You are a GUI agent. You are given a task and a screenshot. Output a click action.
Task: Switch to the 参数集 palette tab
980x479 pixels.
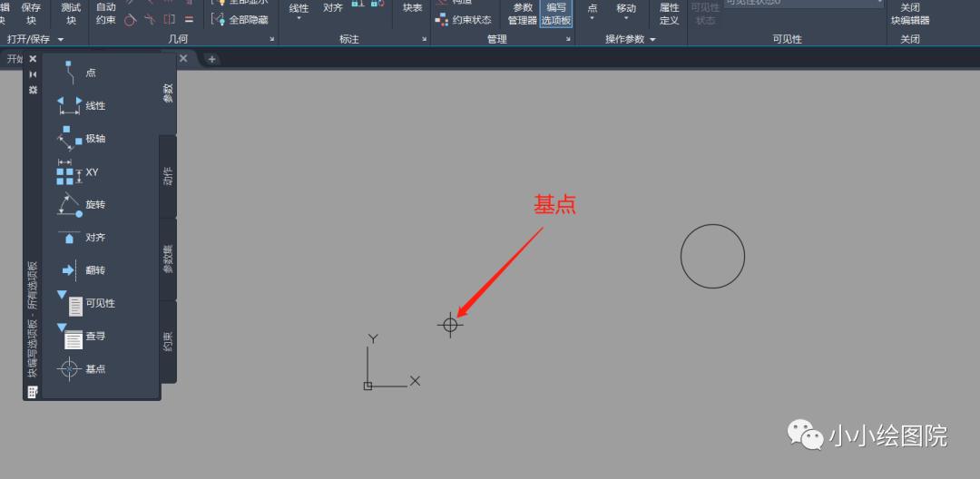(x=168, y=259)
